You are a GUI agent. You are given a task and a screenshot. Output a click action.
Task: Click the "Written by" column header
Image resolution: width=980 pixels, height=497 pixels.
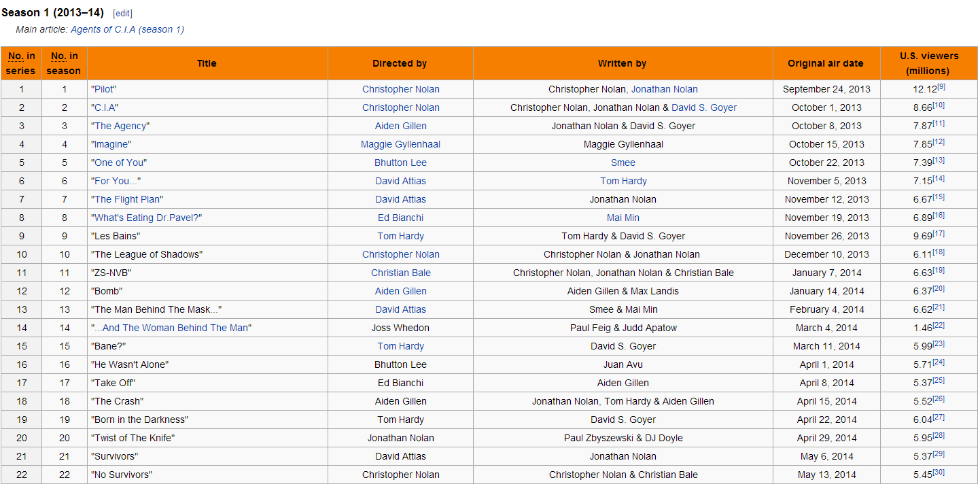(x=623, y=63)
